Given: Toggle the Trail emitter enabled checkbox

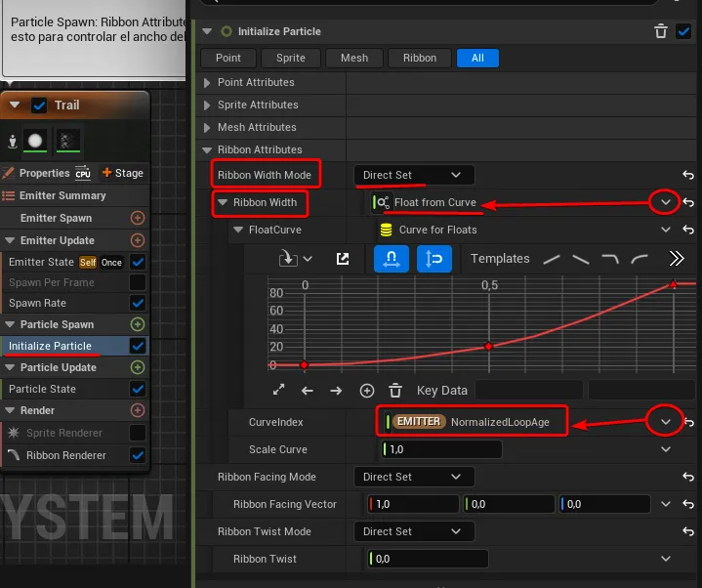Looking at the screenshot, I should pyautogui.click(x=39, y=105).
